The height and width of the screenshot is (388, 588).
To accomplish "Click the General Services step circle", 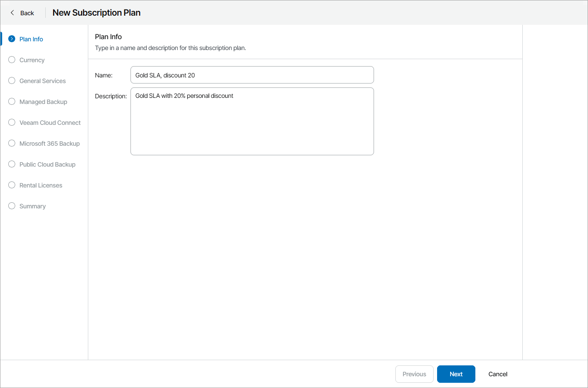I will coord(12,80).
